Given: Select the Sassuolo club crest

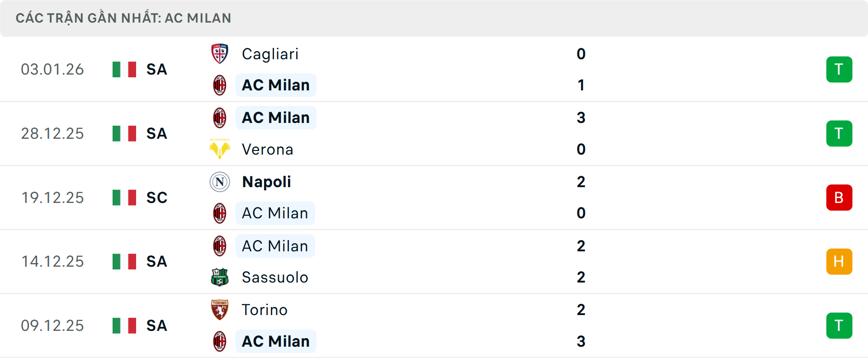Looking at the screenshot, I should coord(220,278).
